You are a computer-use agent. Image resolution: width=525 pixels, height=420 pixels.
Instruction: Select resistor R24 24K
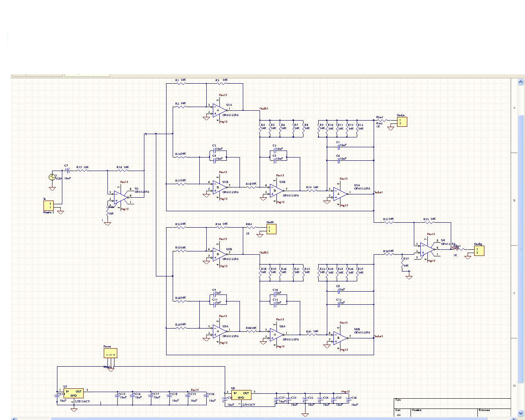pos(221,227)
